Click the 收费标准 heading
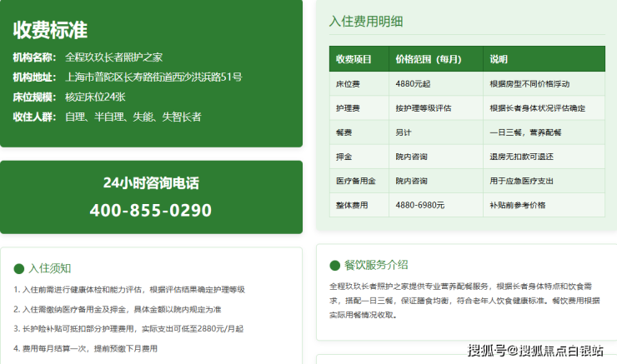Viewport: 617px width, 364px height. [x=50, y=30]
